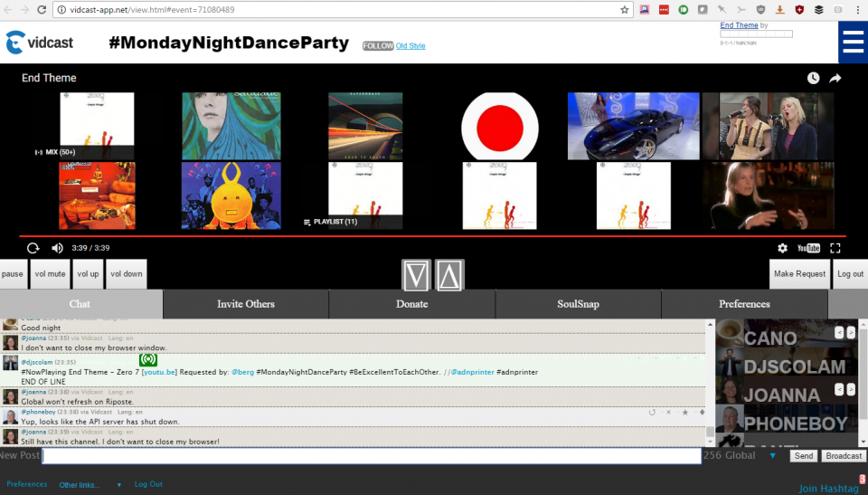Click in the New Post text field
868x495 pixels.
372,456
